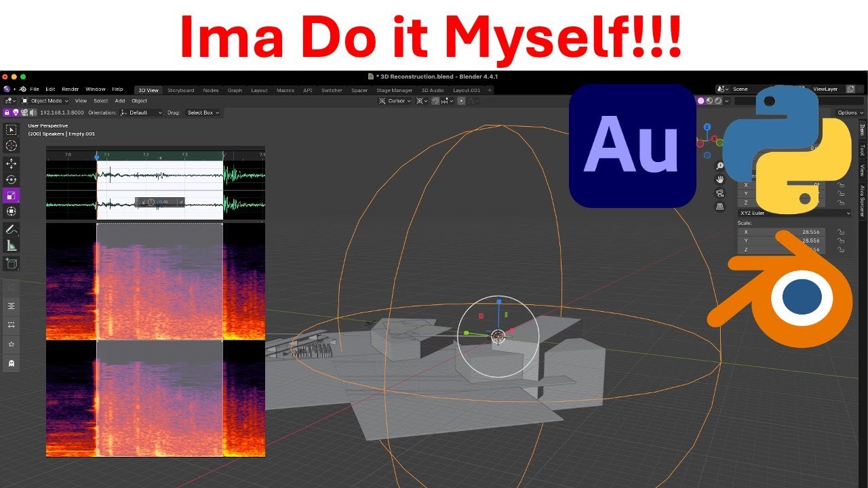
Task: Open the Options dropdown in viewport header
Action: click(x=850, y=113)
